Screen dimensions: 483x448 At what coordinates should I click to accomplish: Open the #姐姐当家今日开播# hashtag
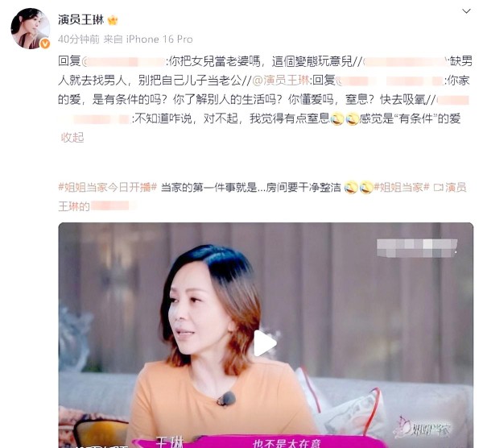tap(108, 187)
